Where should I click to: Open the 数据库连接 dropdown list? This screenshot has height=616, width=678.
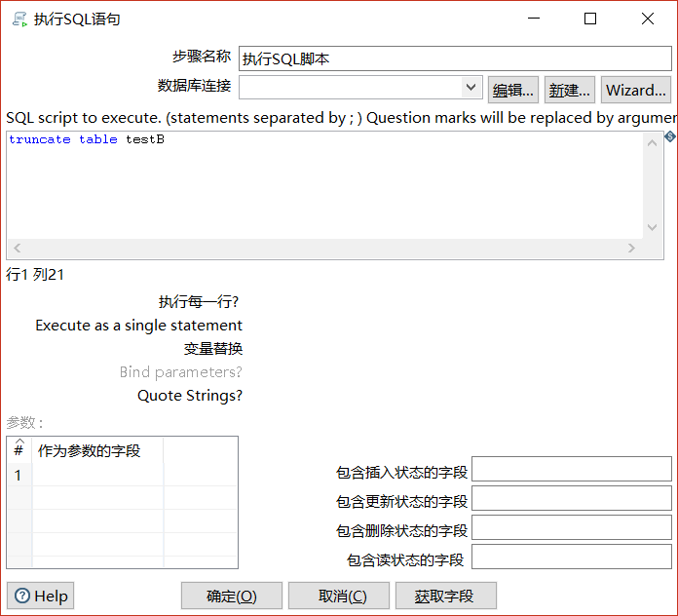click(x=471, y=88)
